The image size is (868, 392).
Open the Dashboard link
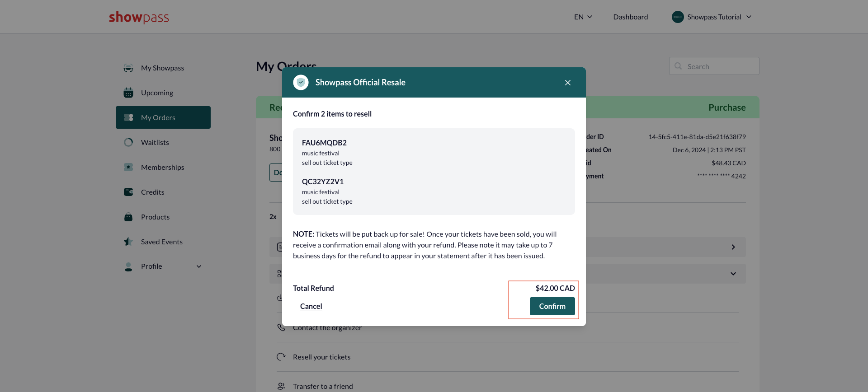[631, 17]
